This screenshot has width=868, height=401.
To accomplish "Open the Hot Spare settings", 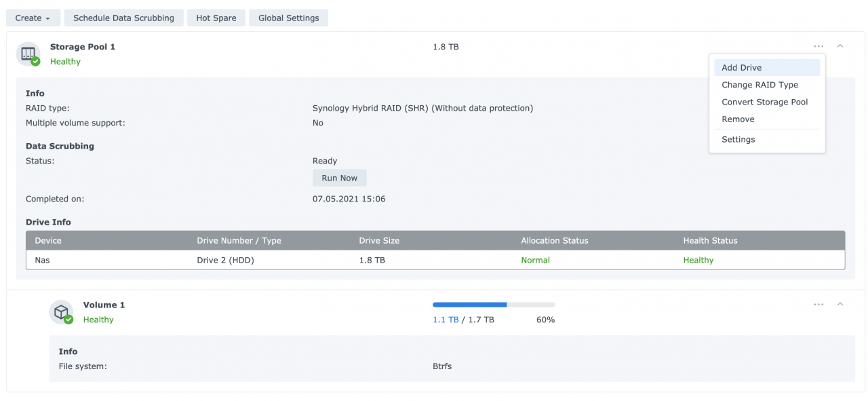I will pyautogui.click(x=216, y=18).
